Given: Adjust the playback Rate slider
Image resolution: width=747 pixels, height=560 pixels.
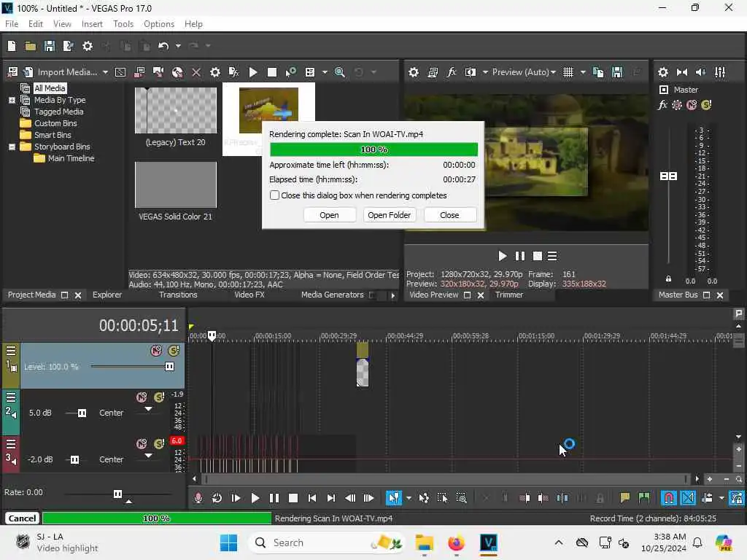Looking at the screenshot, I should coord(117,494).
